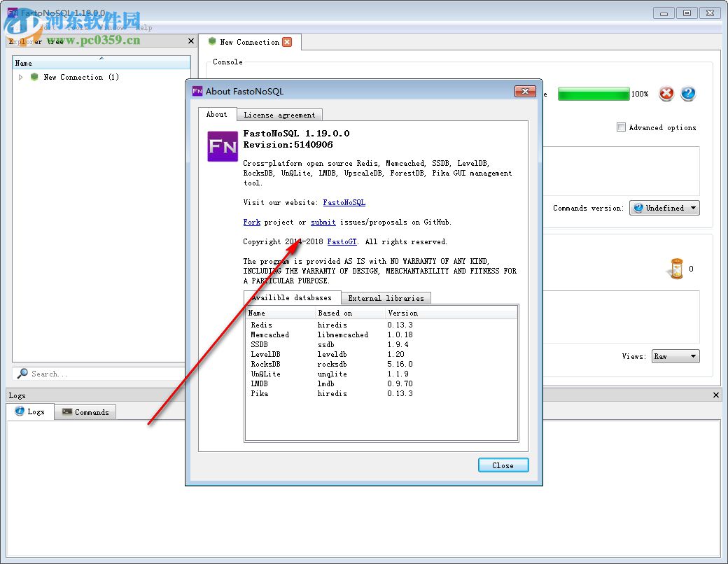This screenshot has width=728, height=564.
Task: Click the Revision:5140906 text
Action: tap(288, 144)
